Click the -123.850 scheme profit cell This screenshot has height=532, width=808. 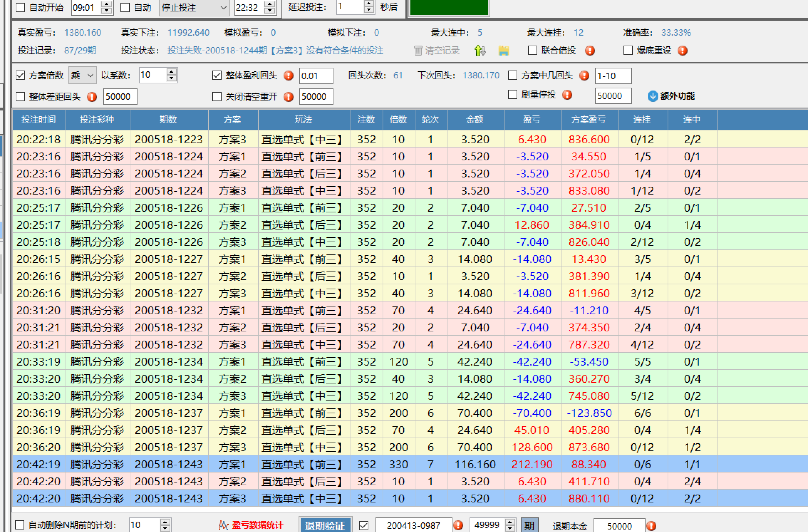[589, 413]
